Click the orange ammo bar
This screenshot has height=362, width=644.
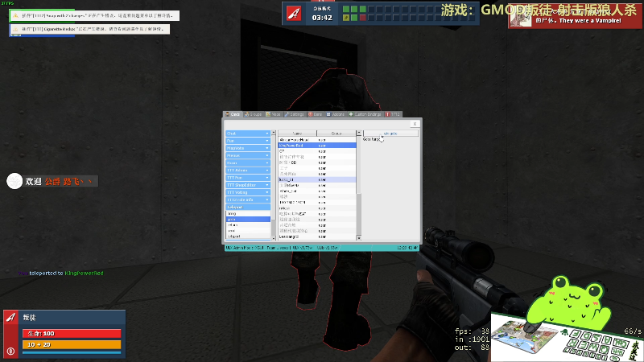click(x=72, y=344)
